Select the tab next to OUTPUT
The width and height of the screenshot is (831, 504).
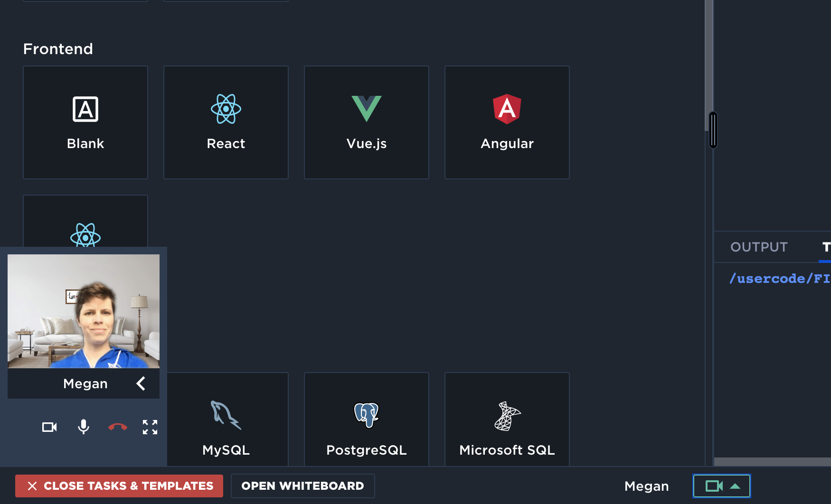coord(826,247)
